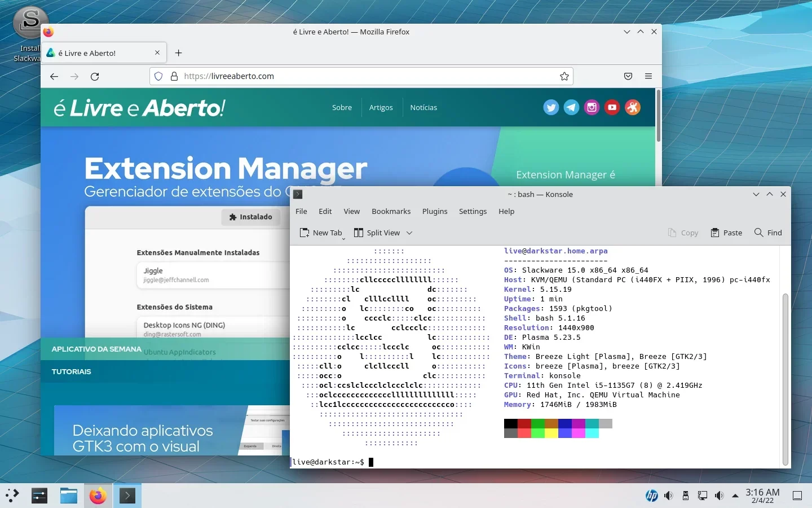
Task: Click Copy in Konsole toolbar
Action: tap(683, 233)
